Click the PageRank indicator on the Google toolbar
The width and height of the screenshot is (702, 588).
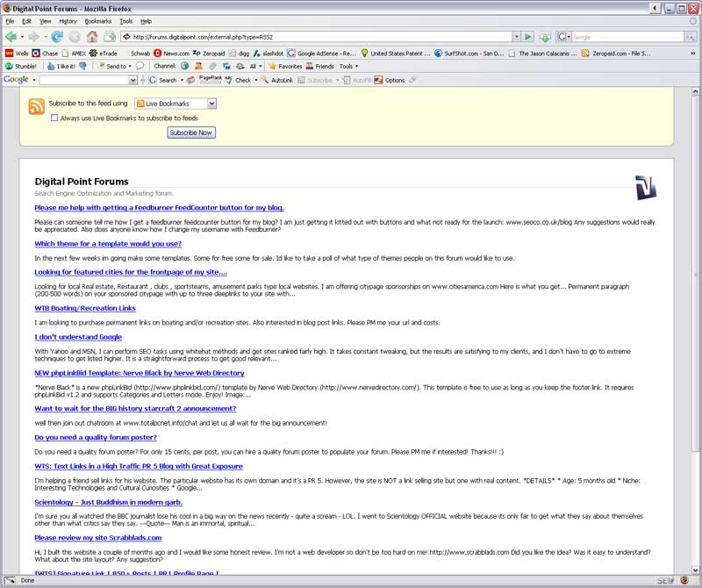coord(210,80)
